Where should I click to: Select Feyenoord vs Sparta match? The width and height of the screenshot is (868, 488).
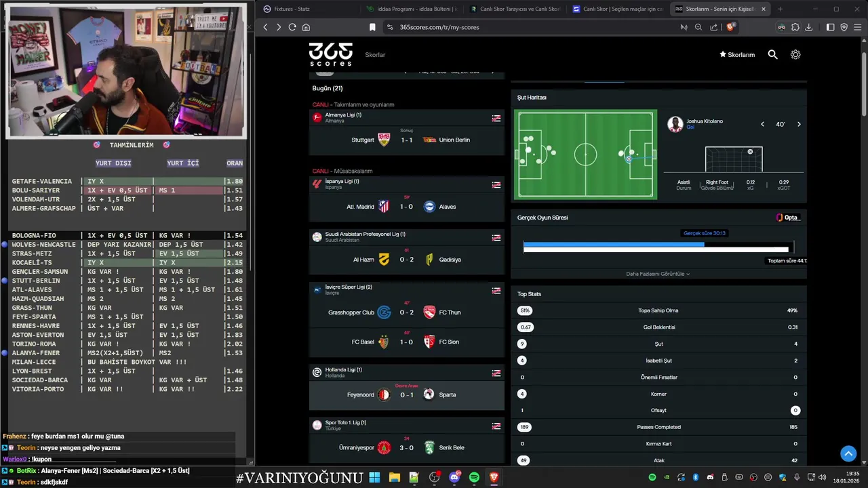[407, 394]
